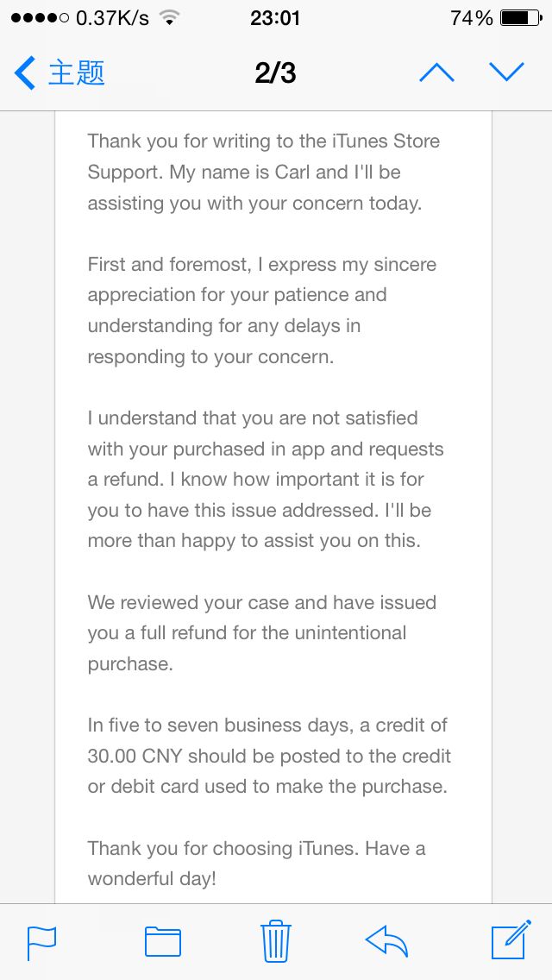Tap the 2/3 message counter title
552x980 pixels.
[x=275, y=73]
